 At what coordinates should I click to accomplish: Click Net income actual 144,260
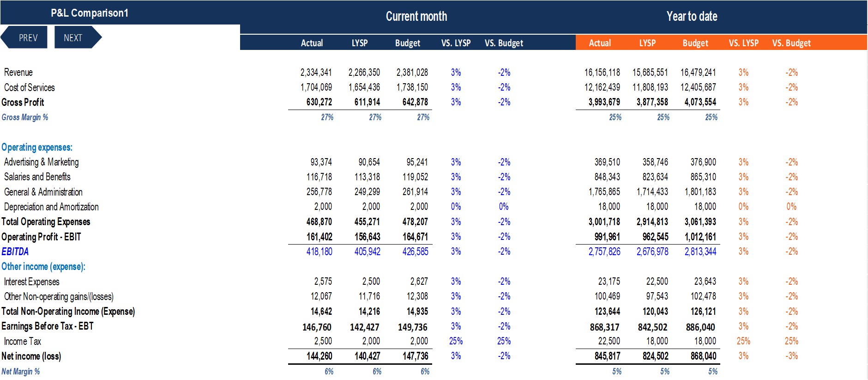(x=319, y=356)
